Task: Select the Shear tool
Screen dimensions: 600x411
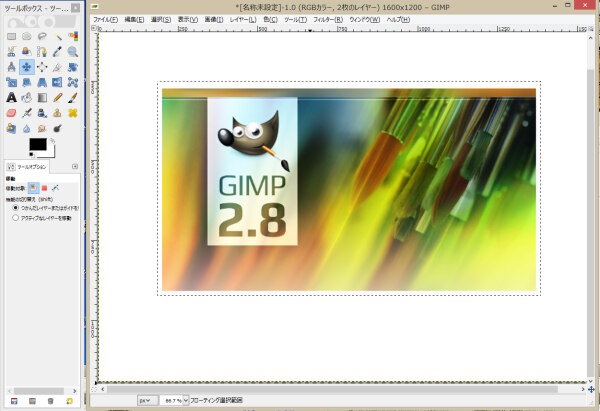Action: click(26, 82)
